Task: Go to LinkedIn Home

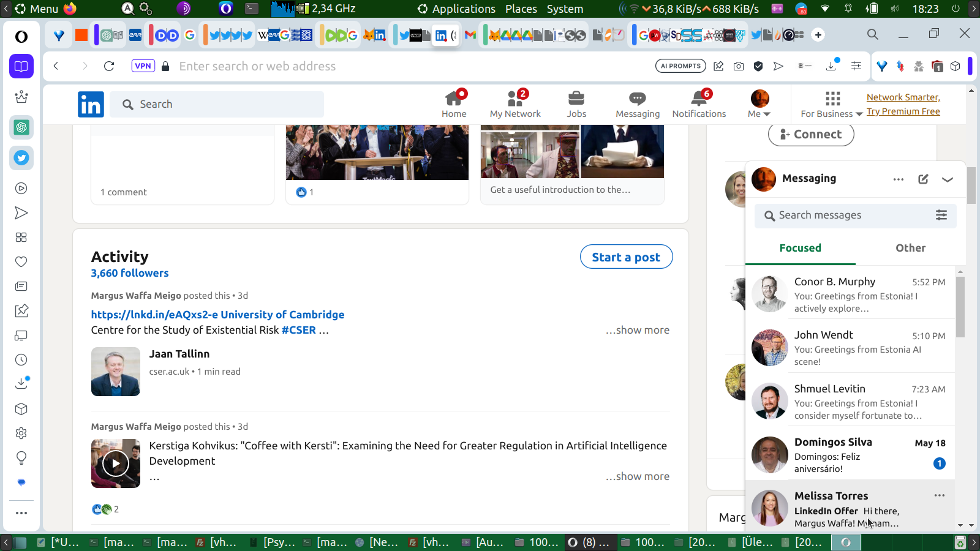Action: [454, 104]
